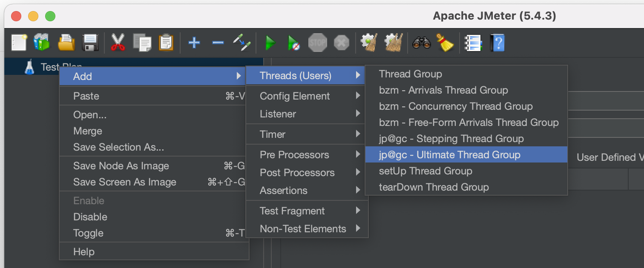Add bzm - Free-Form Arrivals Thread Group
Screen dimensions: 644x268
coord(466,123)
